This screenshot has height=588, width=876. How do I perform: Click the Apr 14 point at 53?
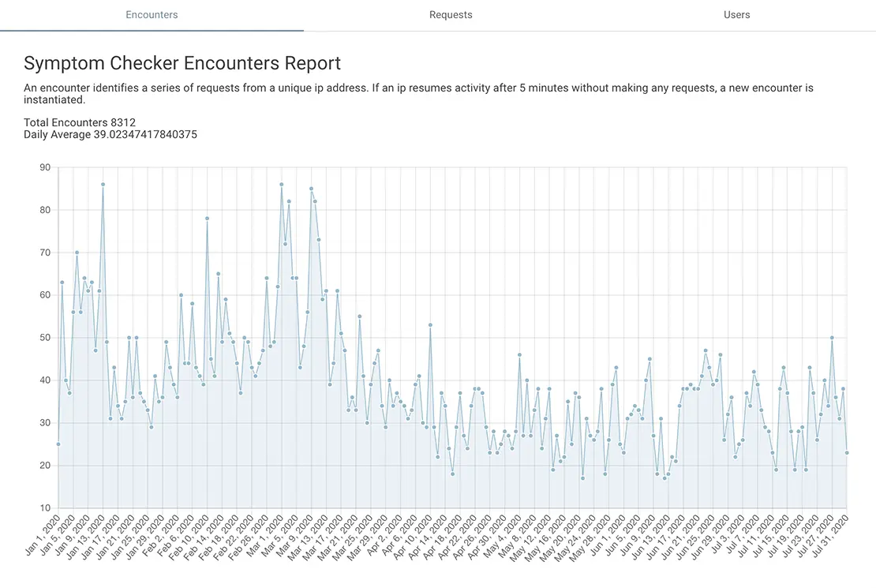[x=430, y=324]
